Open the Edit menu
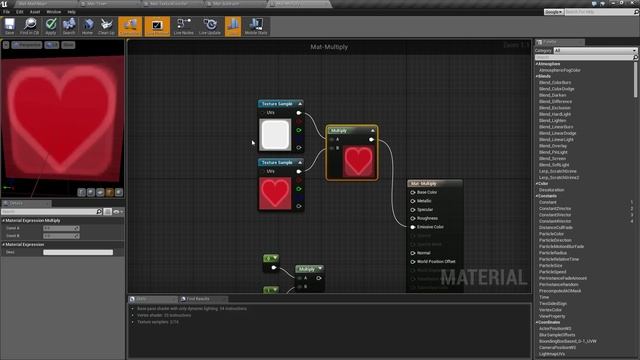Screen dimensions: 640x360 (x=20, y=12)
